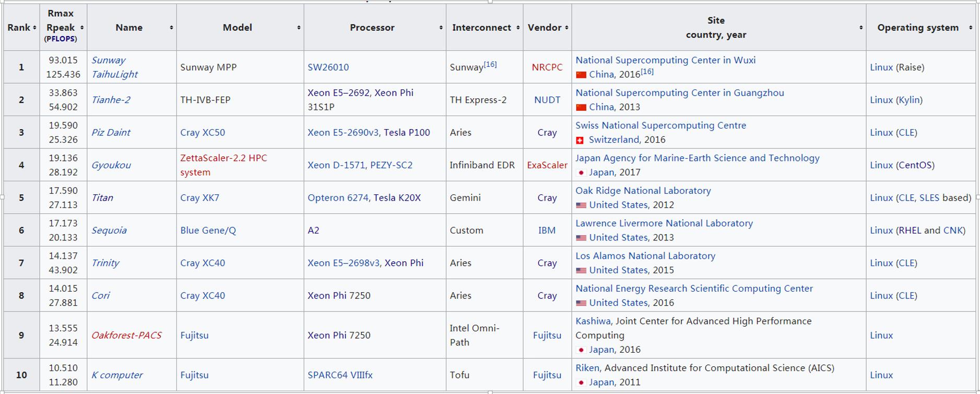Screen dimensions: 980x394
Task: Follow the Blue Gene/Q link
Action: click(208, 230)
